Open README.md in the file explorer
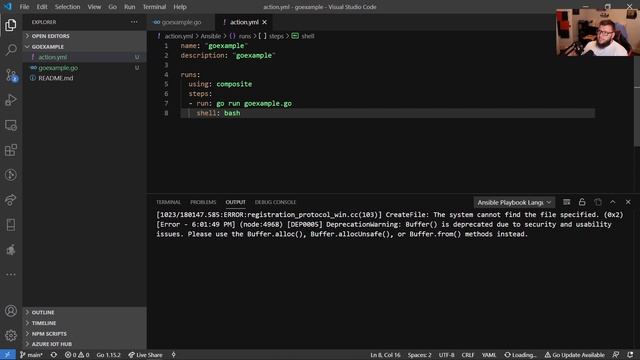This screenshot has height=360, width=640. [84, 78]
